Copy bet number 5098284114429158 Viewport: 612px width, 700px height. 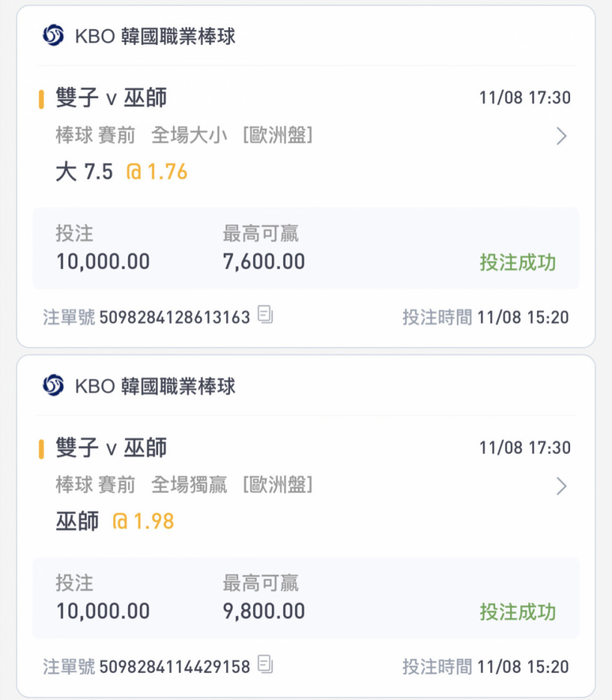[265, 664]
